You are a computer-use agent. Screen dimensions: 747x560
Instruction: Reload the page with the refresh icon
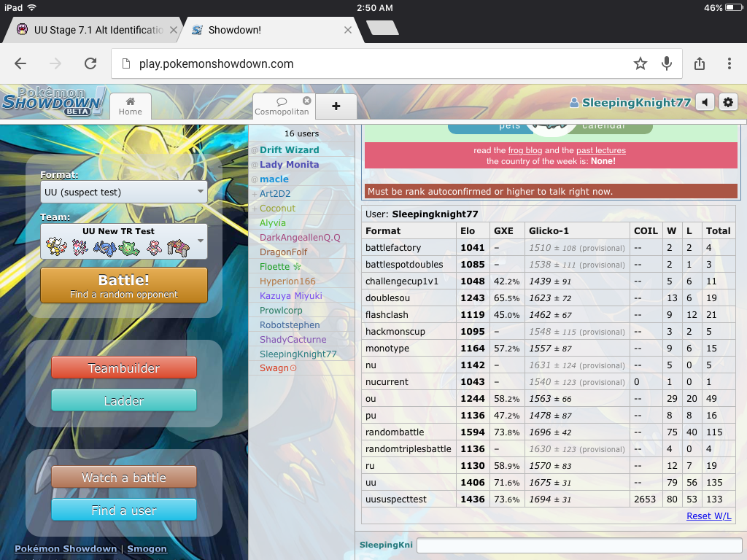point(90,63)
